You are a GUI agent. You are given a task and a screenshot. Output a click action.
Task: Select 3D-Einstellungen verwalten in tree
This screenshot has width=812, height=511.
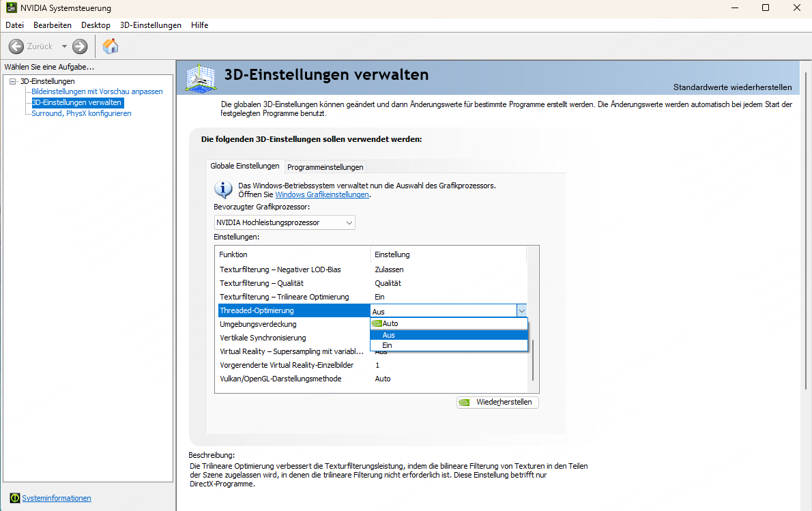(77, 102)
